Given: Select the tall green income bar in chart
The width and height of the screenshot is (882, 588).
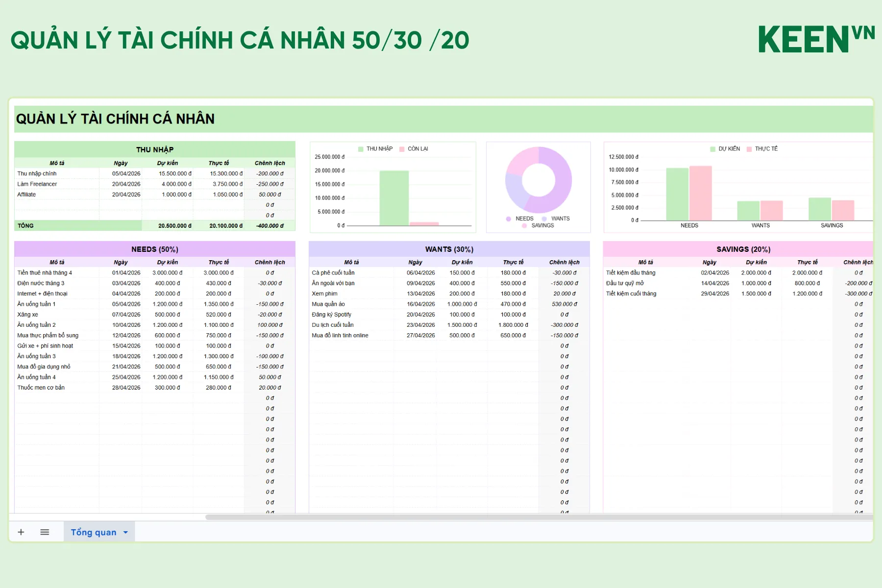Looking at the screenshot, I should tap(394, 198).
